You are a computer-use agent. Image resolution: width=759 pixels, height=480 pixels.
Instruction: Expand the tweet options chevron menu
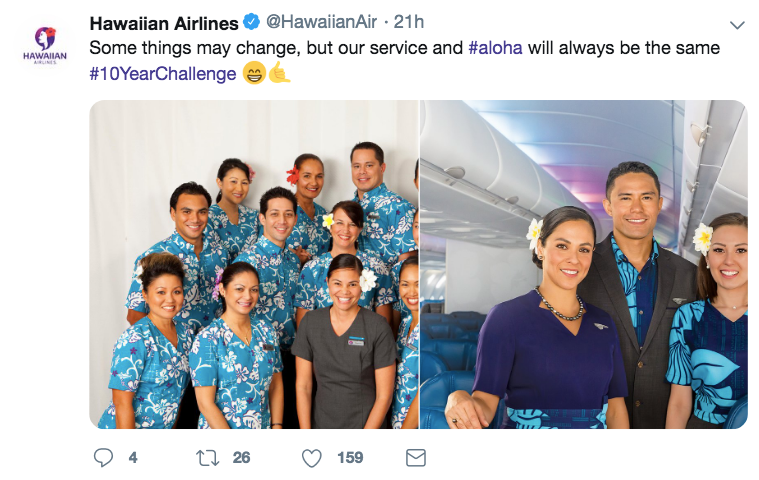[x=737, y=25]
